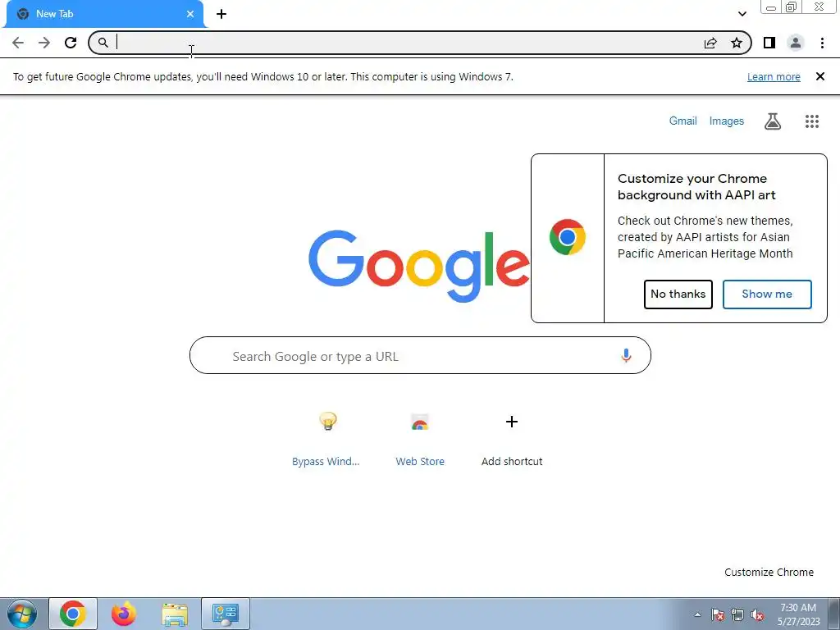Click Chrome icon in taskbar
This screenshot has height=630, width=840.
coord(73,614)
